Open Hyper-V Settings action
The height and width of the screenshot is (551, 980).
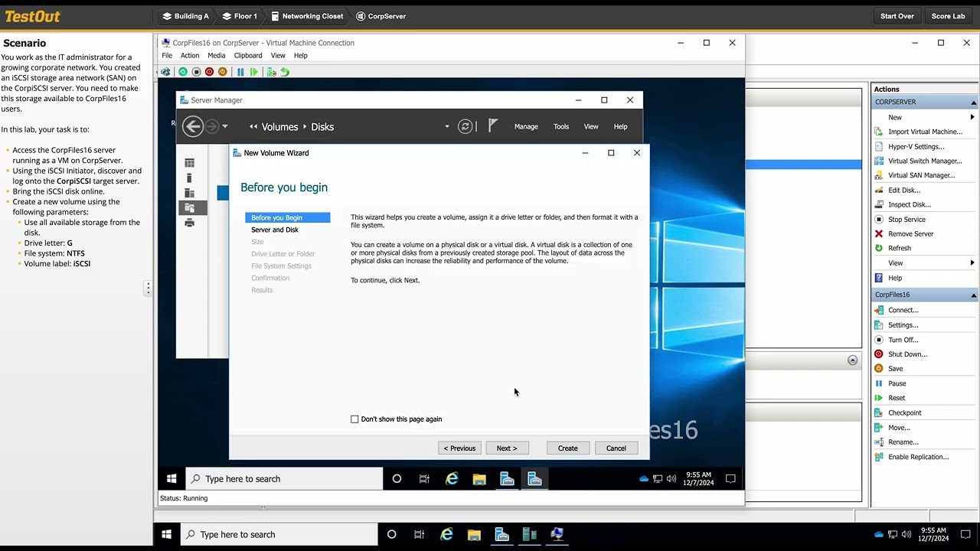click(x=916, y=146)
